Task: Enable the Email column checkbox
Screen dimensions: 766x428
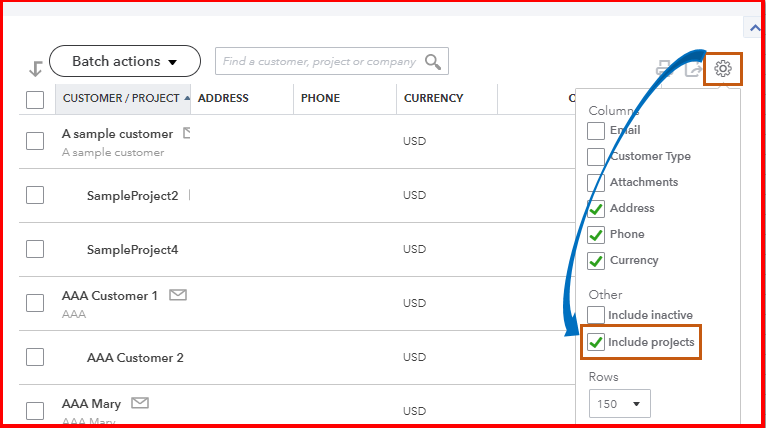Action: point(596,130)
